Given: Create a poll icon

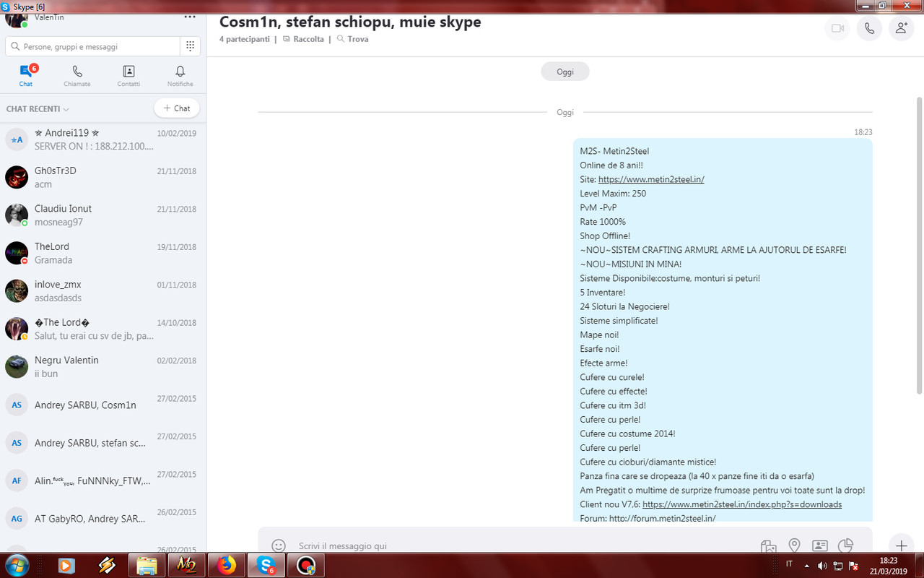Looking at the screenshot, I should tap(846, 546).
